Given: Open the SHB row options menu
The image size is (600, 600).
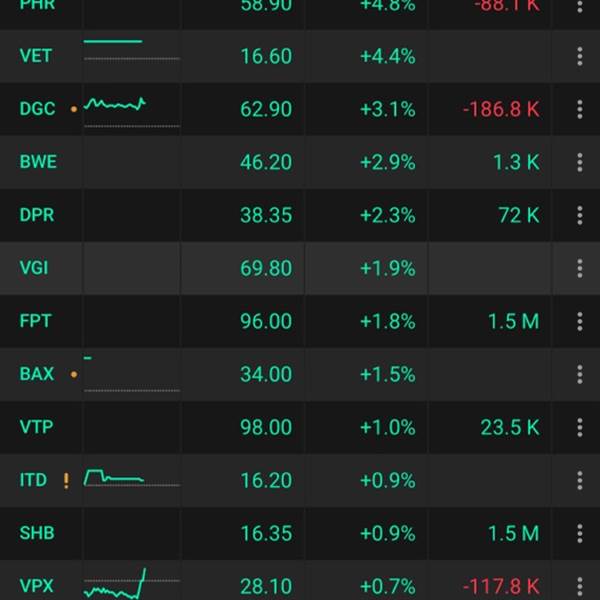Looking at the screenshot, I should point(580,533).
